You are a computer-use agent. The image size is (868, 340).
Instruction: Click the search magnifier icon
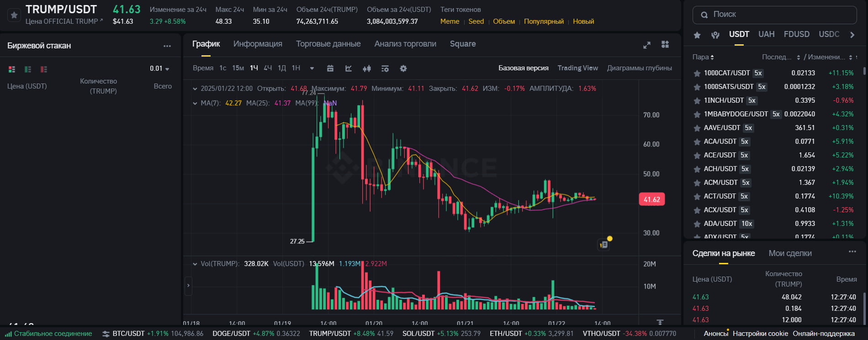coord(704,15)
